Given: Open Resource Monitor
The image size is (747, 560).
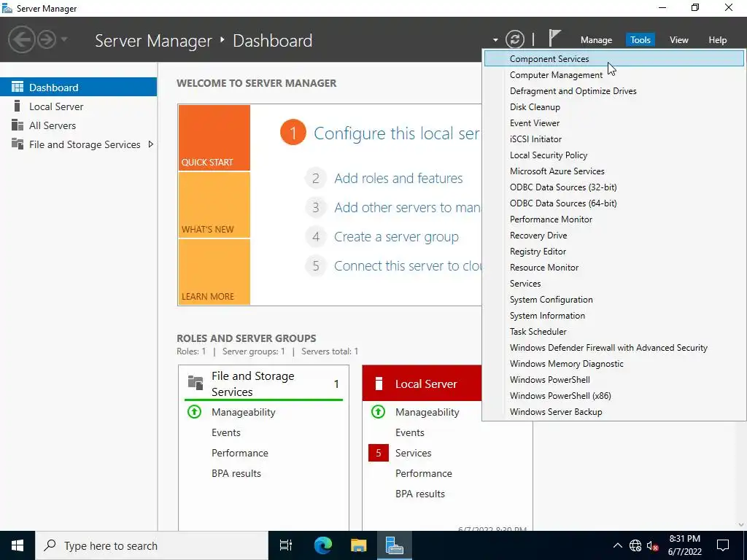Looking at the screenshot, I should (x=614, y=268).
